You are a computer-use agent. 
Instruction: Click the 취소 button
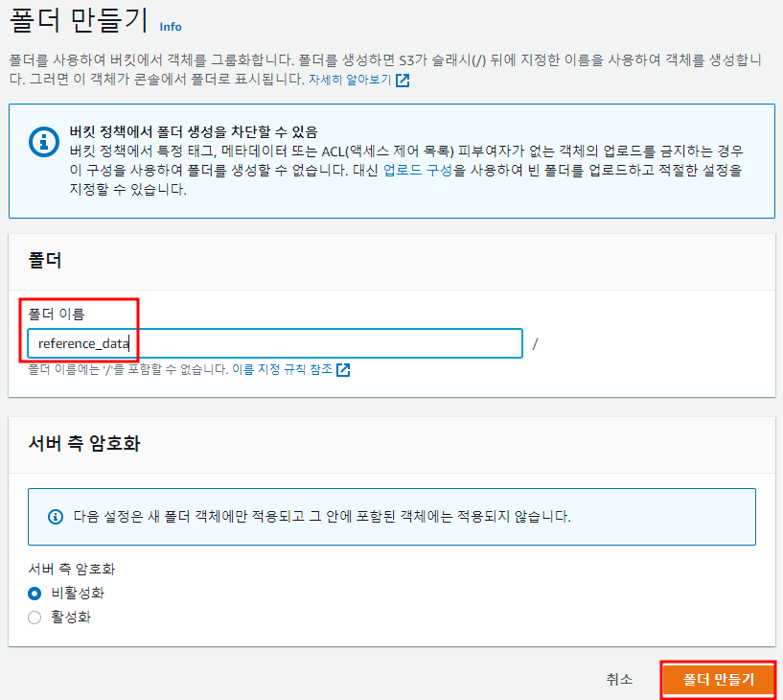[x=619, y=679]
